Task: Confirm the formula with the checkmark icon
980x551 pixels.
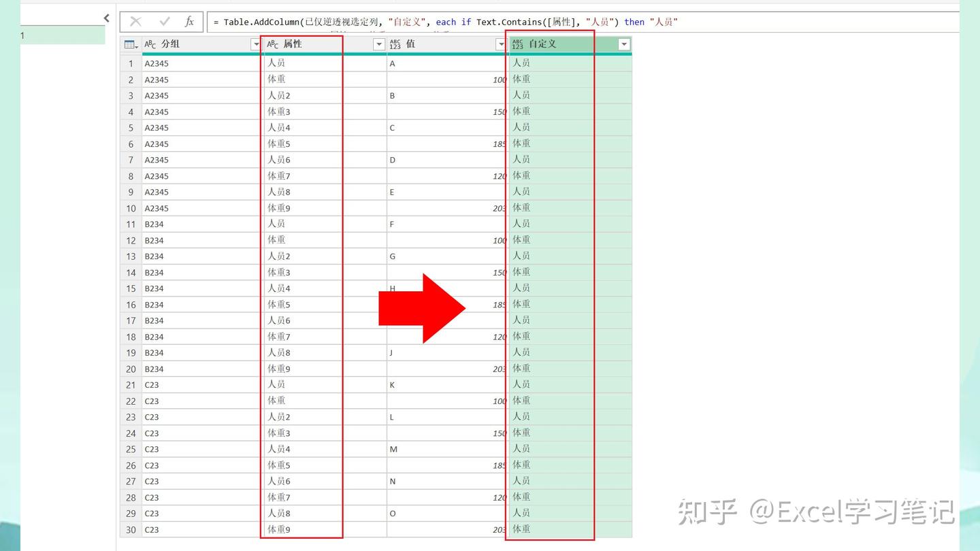Action: click(164, 22)
